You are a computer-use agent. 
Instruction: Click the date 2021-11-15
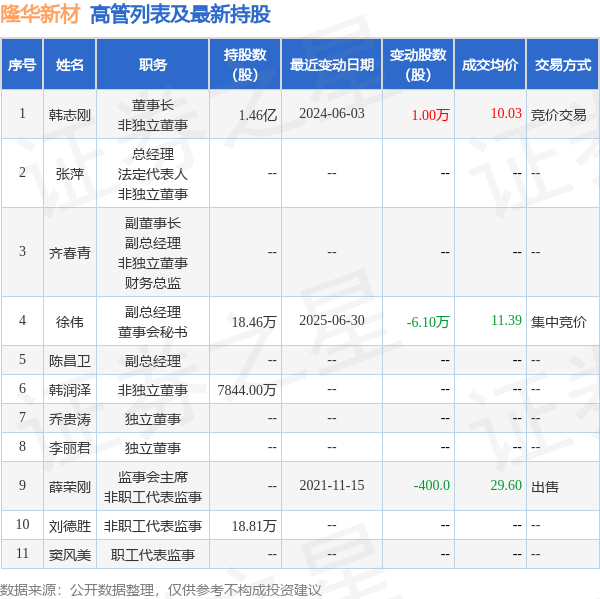coord(332,485)
